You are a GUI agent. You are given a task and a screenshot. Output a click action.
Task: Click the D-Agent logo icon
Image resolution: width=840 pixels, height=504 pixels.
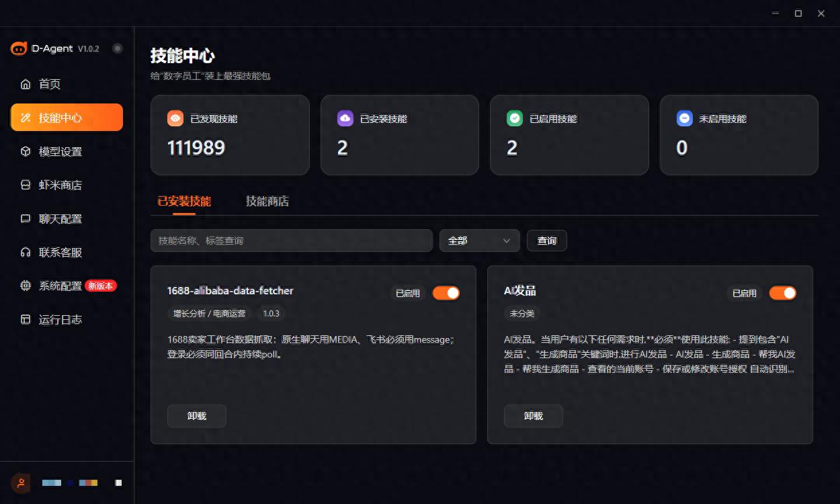click(19, 48)
